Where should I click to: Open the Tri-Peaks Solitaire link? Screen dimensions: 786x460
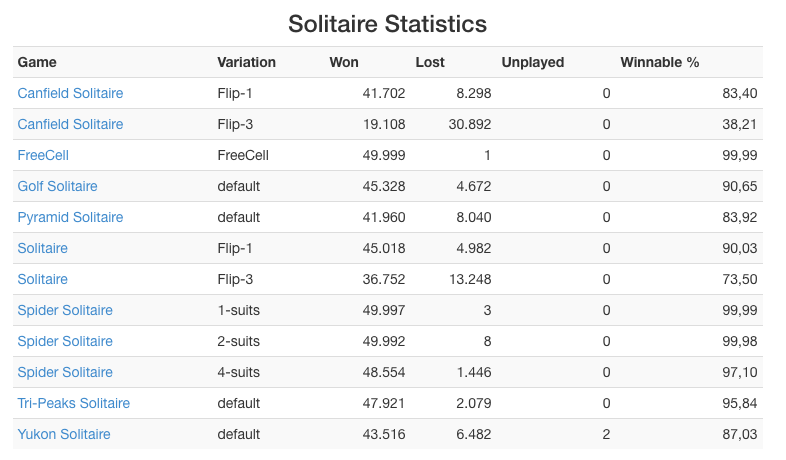click(74, 403)
